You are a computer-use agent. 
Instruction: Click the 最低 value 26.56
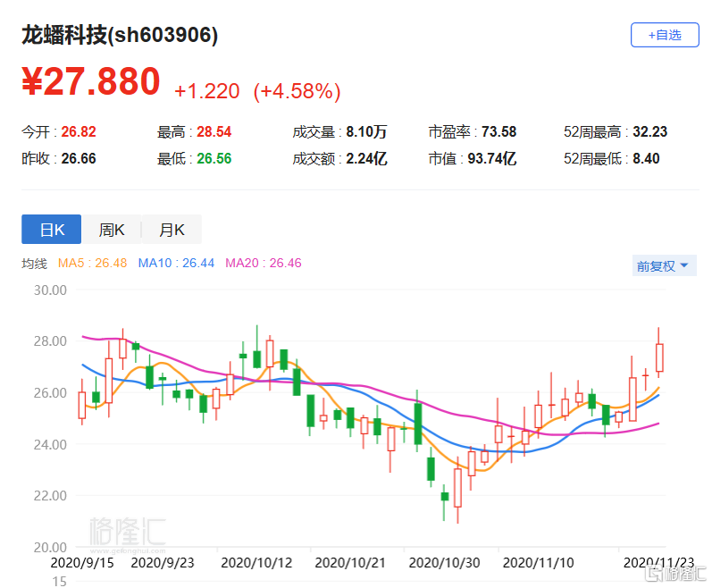(x=214, y=158)
